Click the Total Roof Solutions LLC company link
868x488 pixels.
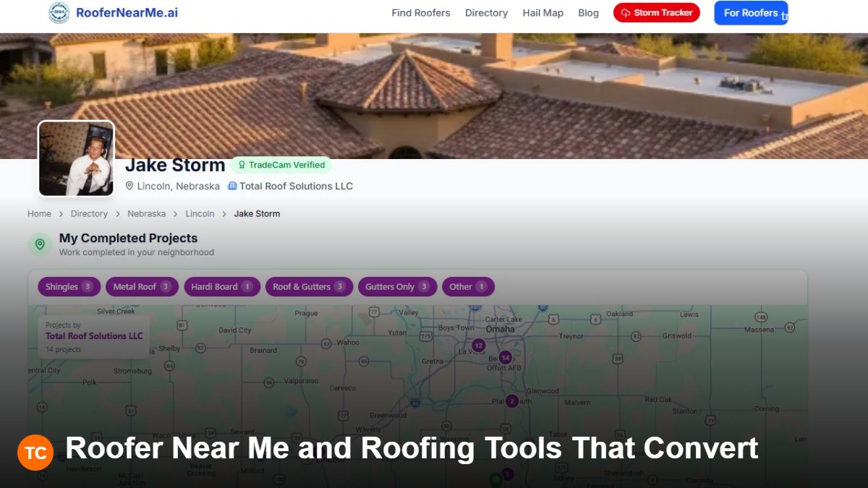pyautogui.click(x=290, y=186)
